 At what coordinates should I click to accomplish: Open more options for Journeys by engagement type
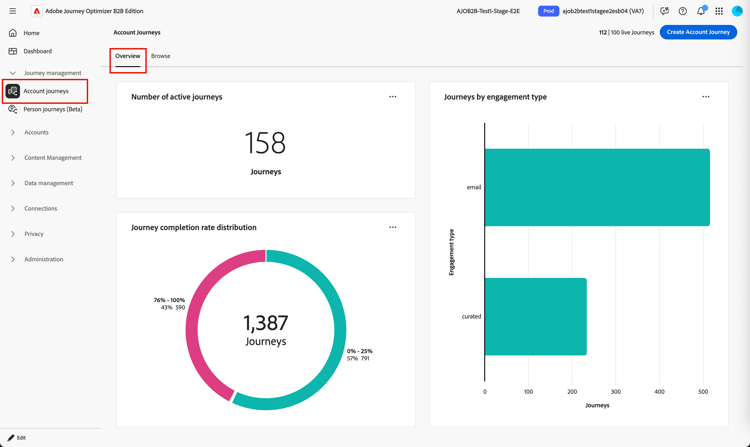[x=706, y=97]
